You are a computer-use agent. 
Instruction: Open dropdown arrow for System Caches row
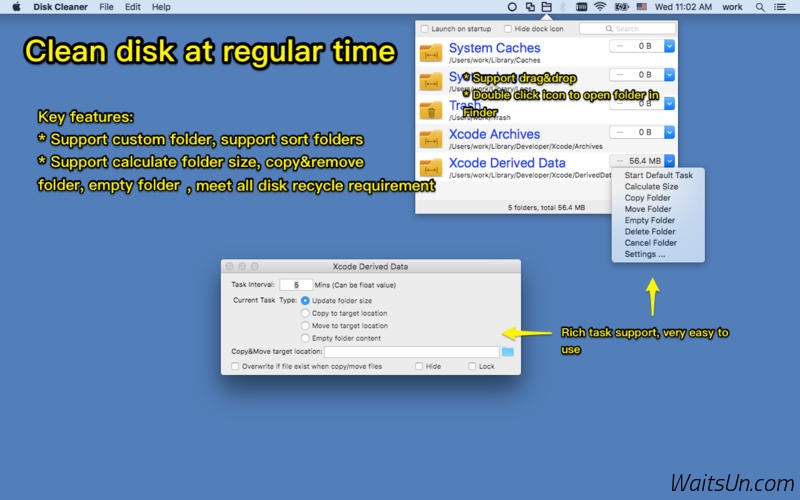pos(669,46)
